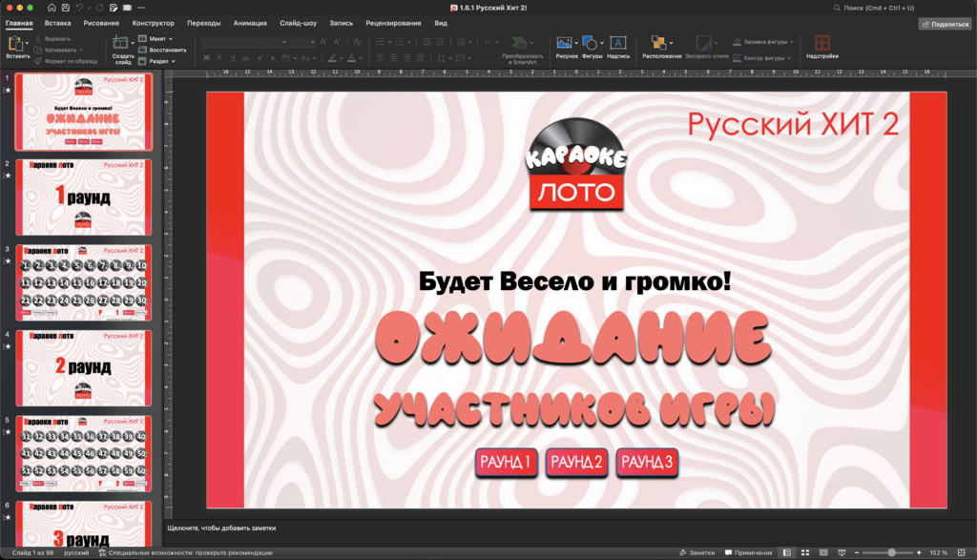Open accessibility recommendations in status bar
This screenshot has height=560, width=977.
point(185,552)
